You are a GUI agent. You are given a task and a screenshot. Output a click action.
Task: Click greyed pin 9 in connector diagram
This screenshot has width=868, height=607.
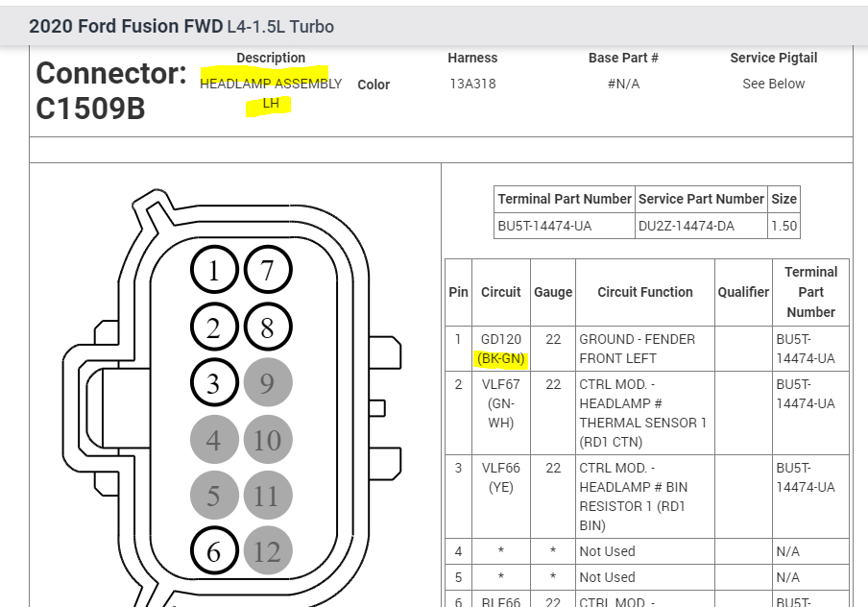(x=267, y=382)
